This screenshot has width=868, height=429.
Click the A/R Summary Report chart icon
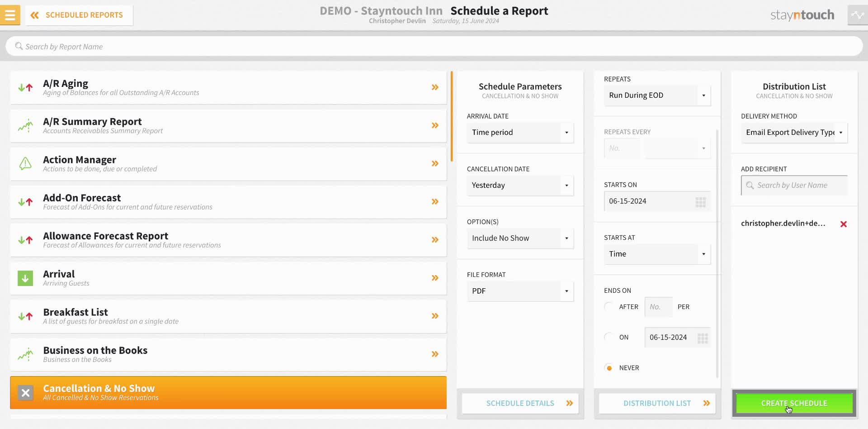tap(25, 125)
